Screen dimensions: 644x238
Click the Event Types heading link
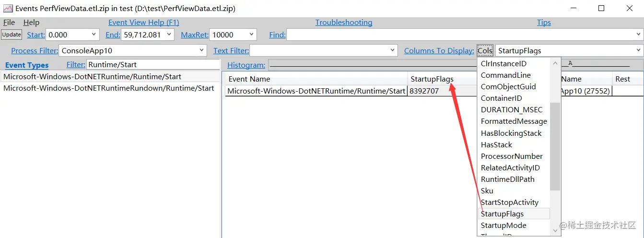[27, 65]
